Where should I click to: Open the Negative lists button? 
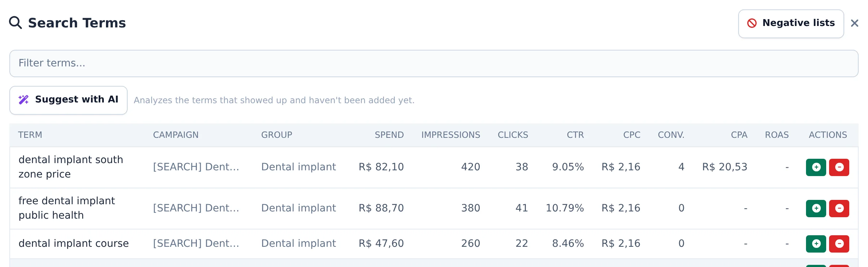click(x=791, y=24)
